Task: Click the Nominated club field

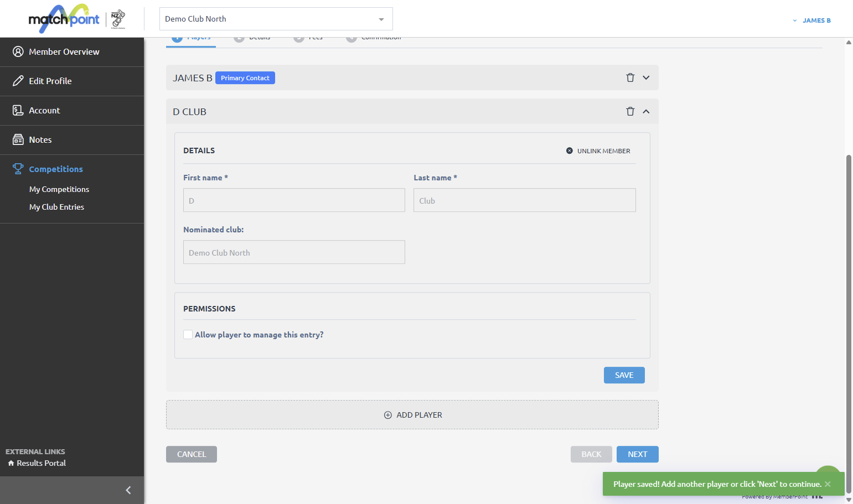Action: click(294, 252)
